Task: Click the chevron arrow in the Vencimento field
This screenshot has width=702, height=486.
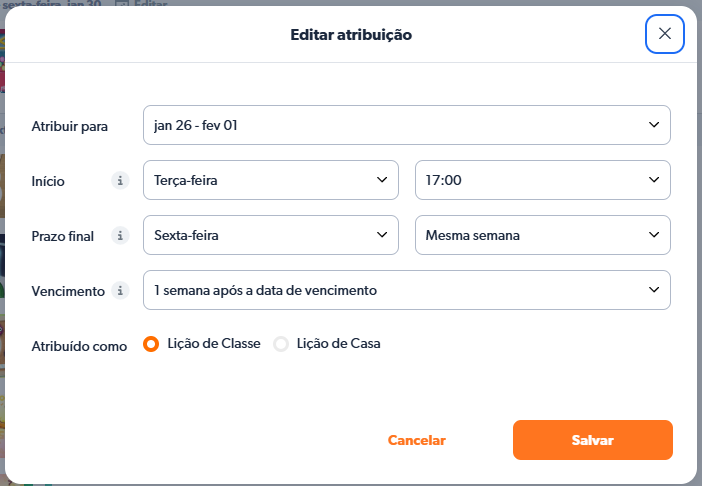Action: (654, 290)
